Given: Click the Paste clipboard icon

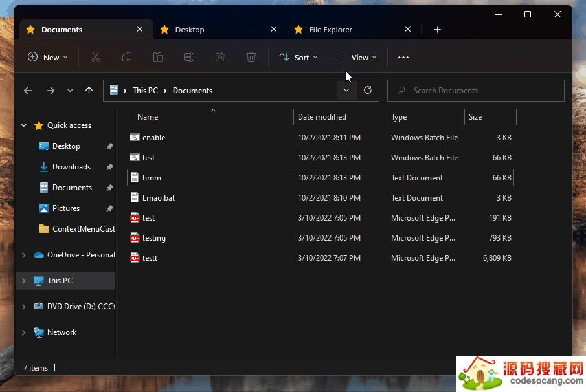Looking at the screenshot, I should (158, 58).
